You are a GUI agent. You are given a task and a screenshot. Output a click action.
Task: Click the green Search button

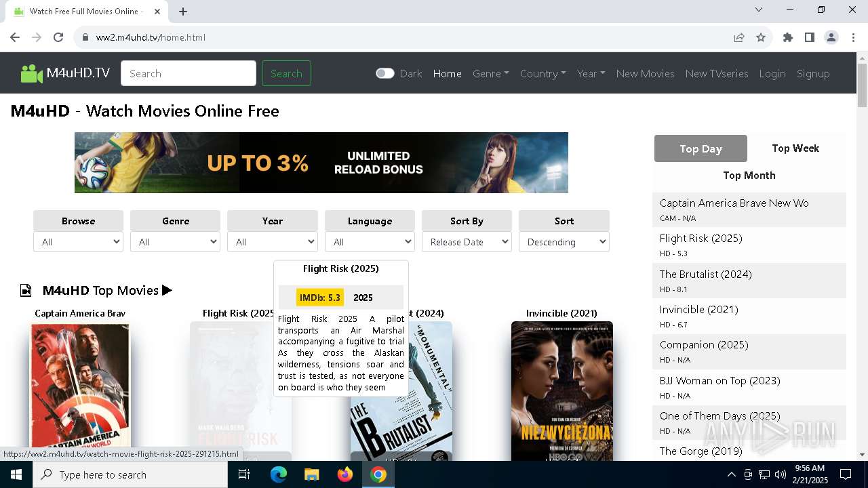(x=286, y=73)
